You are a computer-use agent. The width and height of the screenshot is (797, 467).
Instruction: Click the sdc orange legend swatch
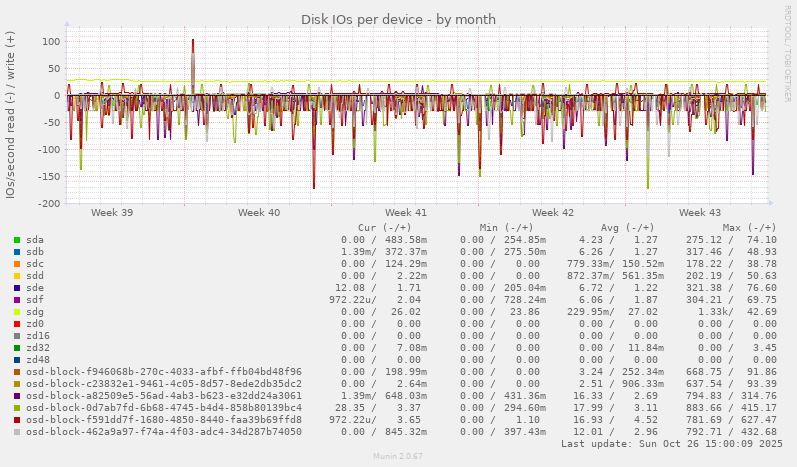point(17,264)
